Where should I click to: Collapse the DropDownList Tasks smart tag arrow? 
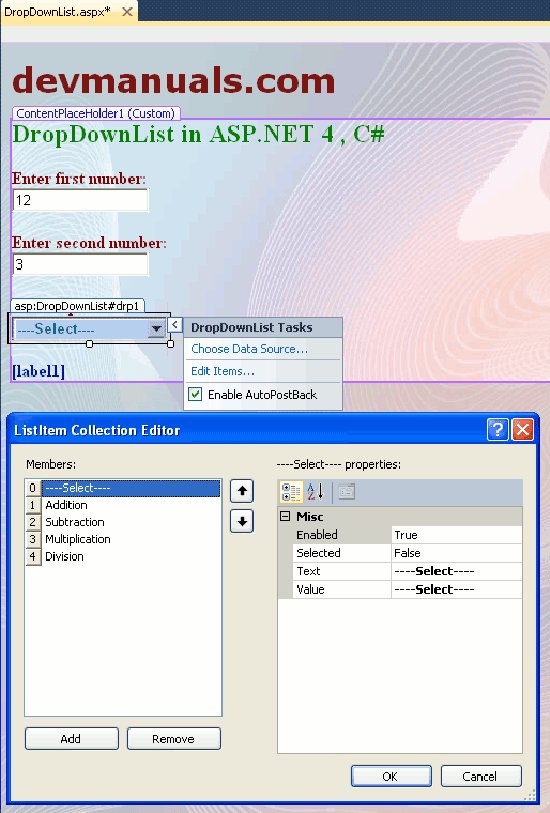(175, 325)
